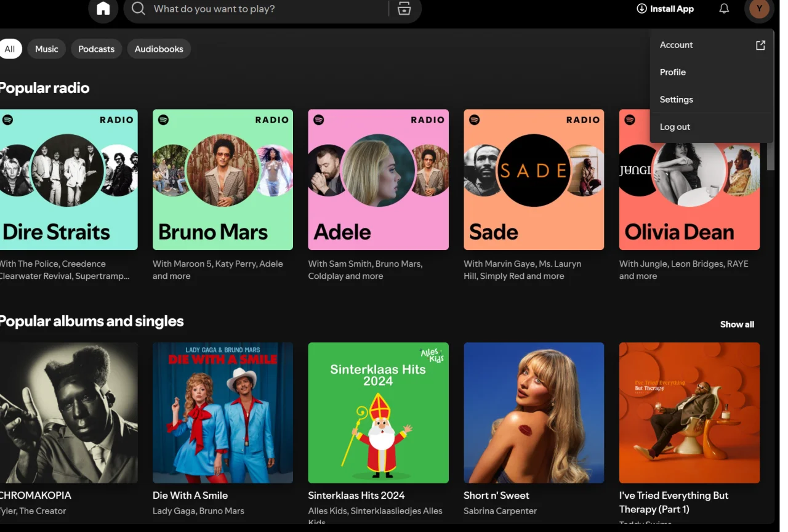The image size is (788, 532).
Task: Open the Lady Gaga artist link
Action: click(x=174, y=510)
